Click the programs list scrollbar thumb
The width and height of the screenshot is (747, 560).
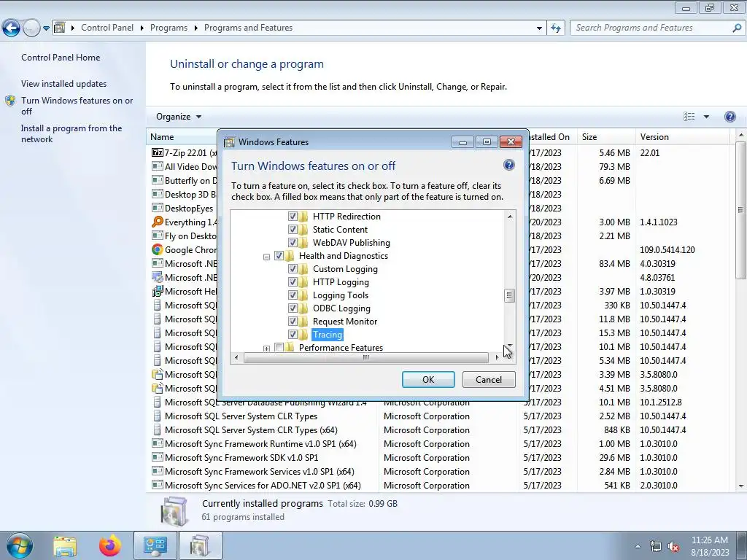coord(740,209)
